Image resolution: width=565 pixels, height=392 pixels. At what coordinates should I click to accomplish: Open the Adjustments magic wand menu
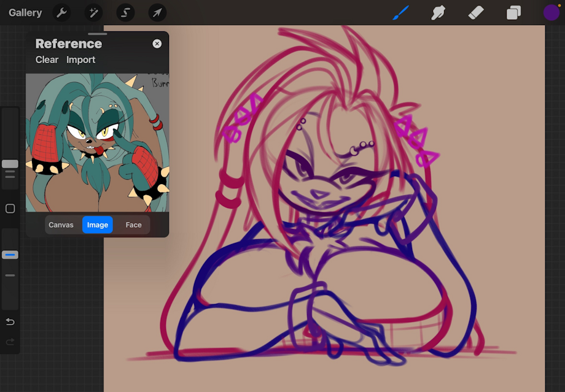coord(94,12)
